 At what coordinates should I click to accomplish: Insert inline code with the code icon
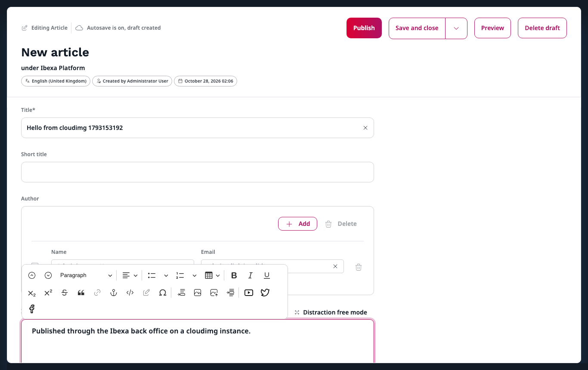pyautogui.click(x=130, y=293)
